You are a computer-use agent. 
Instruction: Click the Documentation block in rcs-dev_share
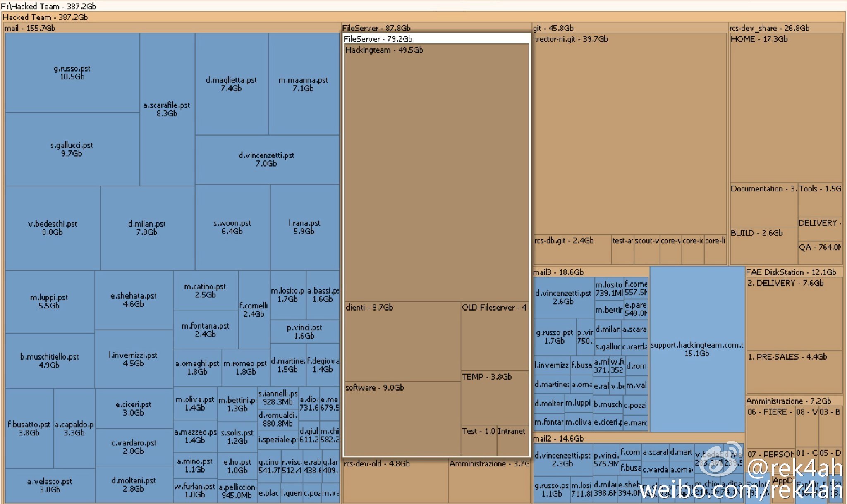[x=763, y=205]
